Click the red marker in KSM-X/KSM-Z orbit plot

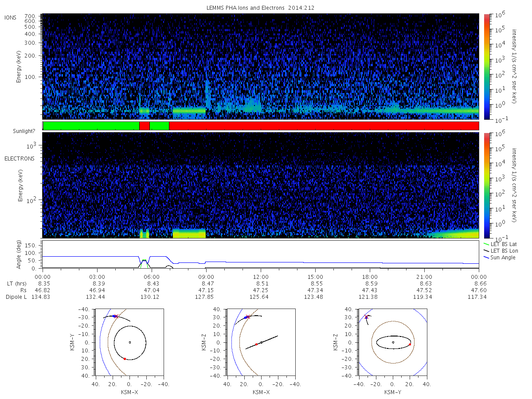[256, 344]
